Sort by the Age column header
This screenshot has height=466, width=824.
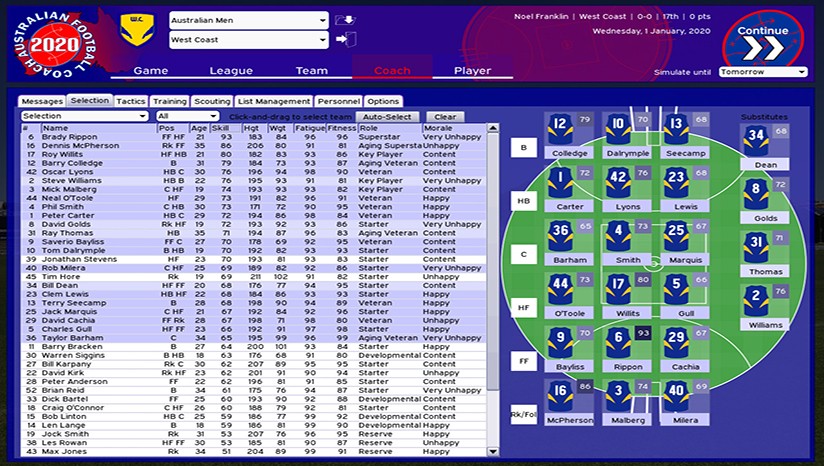[199, 128]
